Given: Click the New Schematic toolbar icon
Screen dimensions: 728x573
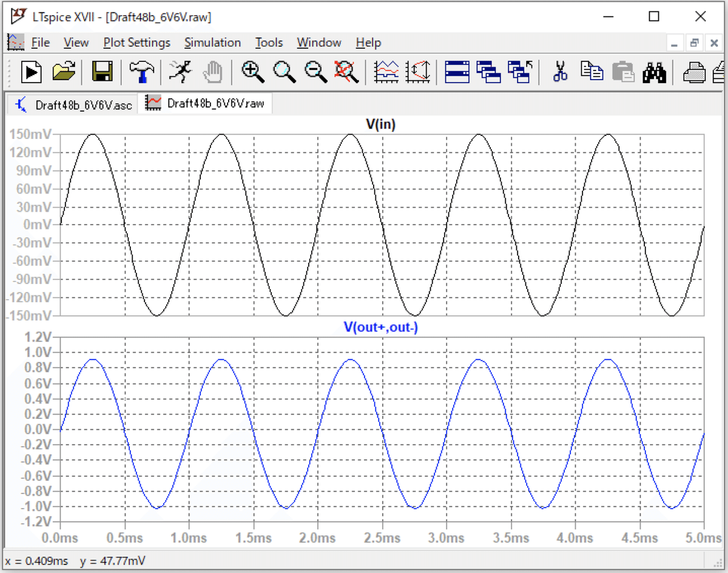Looking at the screenshot, I should (x=32, y=72).
